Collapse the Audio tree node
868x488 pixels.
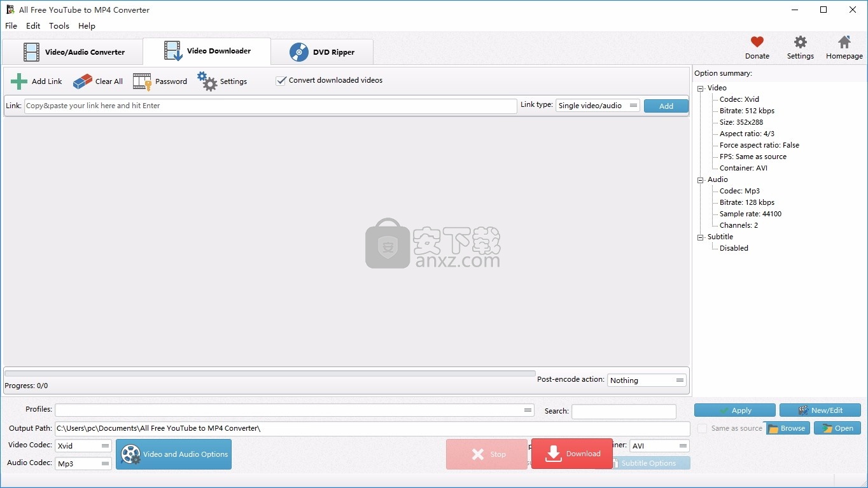click(x=701, y=180)
